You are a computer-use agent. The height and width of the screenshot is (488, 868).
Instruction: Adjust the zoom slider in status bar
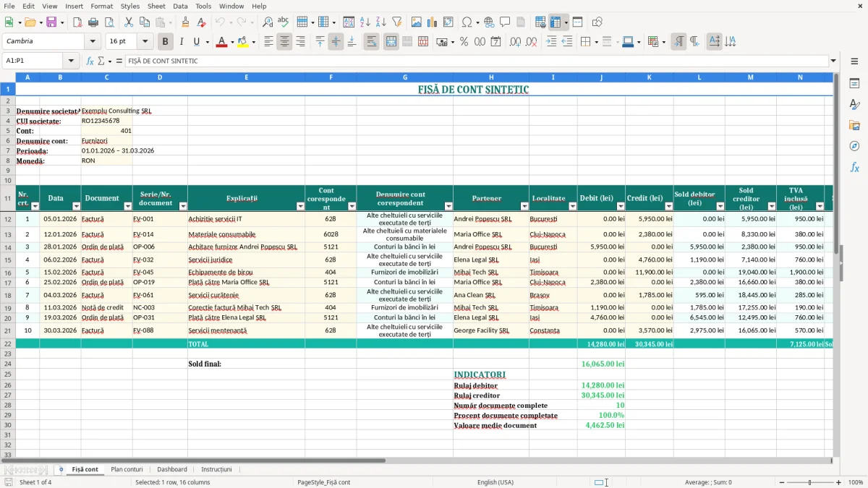810,482
